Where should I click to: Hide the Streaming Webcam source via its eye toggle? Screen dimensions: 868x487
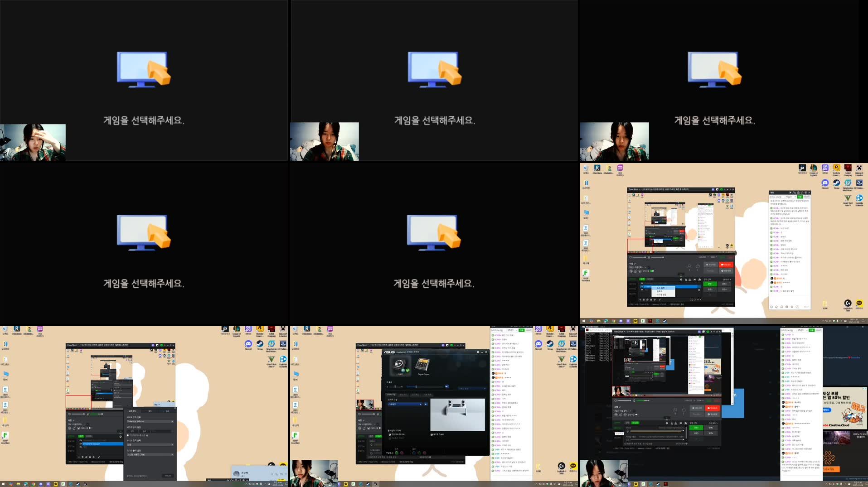(81, 444)
